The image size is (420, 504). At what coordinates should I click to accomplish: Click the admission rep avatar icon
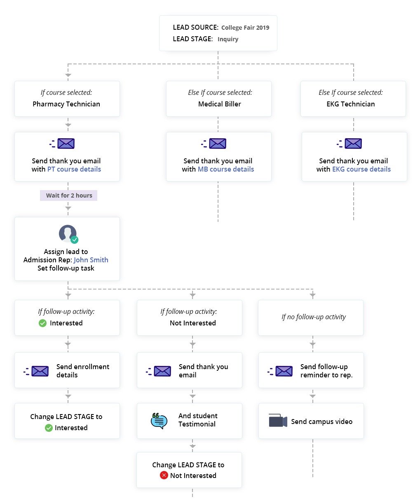tap(68, 234)
